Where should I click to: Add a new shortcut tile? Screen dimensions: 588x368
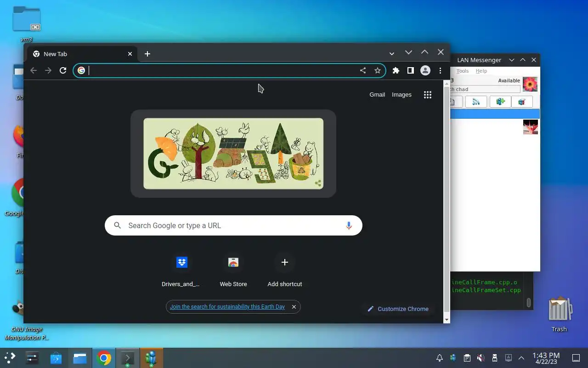tap(285, 270)
